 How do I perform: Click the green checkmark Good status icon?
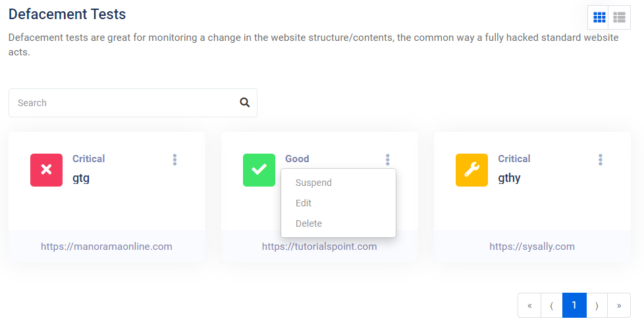259,170
